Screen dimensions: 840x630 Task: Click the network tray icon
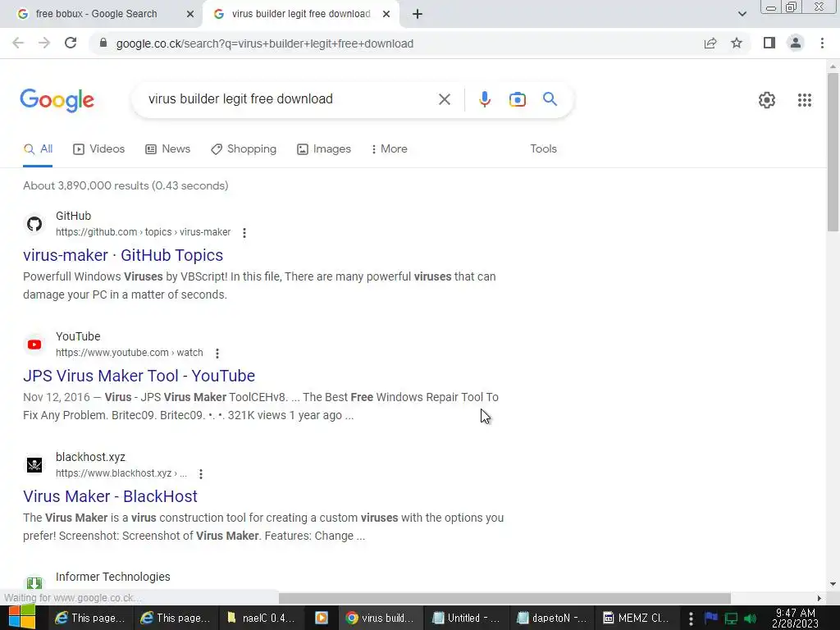tap(731, 619)
